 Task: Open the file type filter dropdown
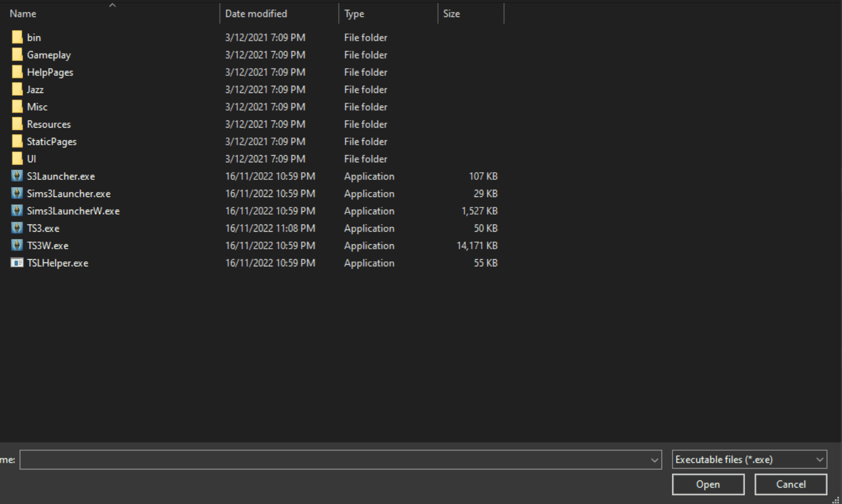[x=749, y=459]
